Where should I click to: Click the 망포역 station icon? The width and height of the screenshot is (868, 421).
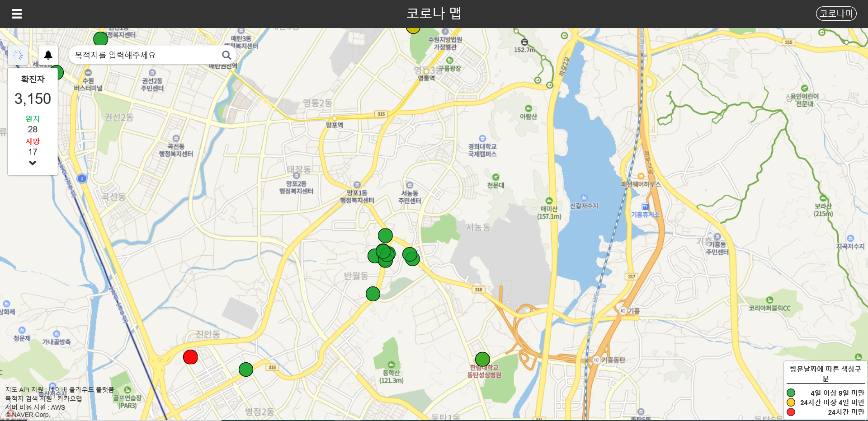pos(335,118)
